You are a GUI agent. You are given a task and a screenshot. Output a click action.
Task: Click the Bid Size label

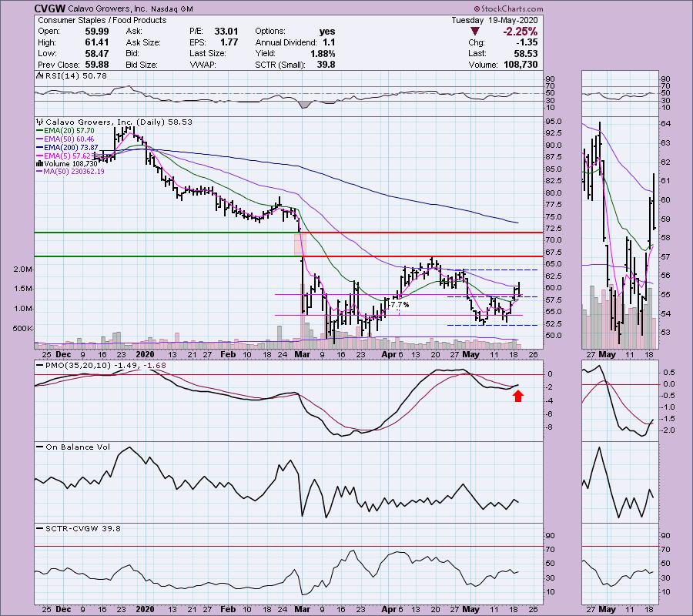pyautogui.click(x=142, y=65)
